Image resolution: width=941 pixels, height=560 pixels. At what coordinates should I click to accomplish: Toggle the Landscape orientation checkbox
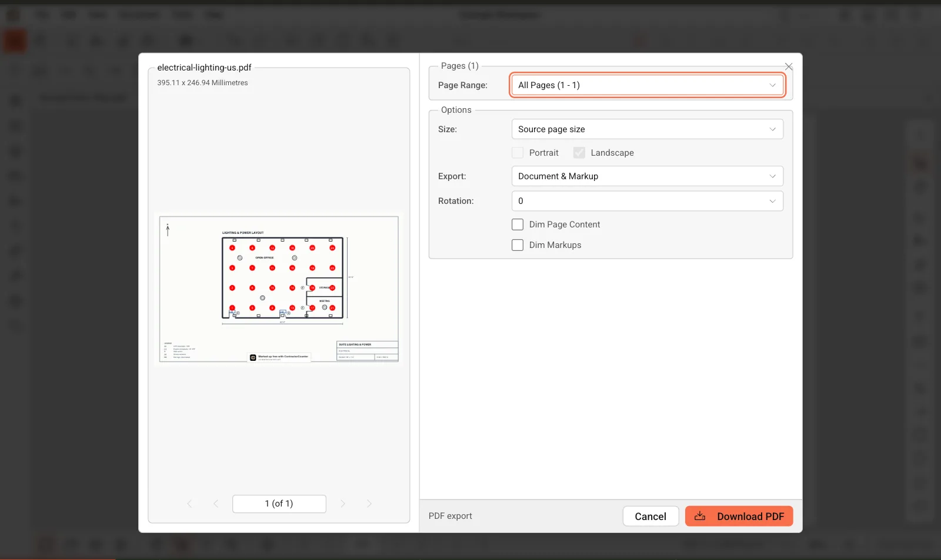579,153
